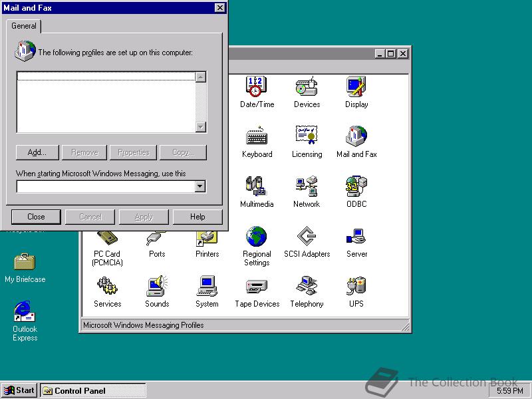Click the profiles list scroll up arrow
532x399 pixels.
tap(201, 77)
